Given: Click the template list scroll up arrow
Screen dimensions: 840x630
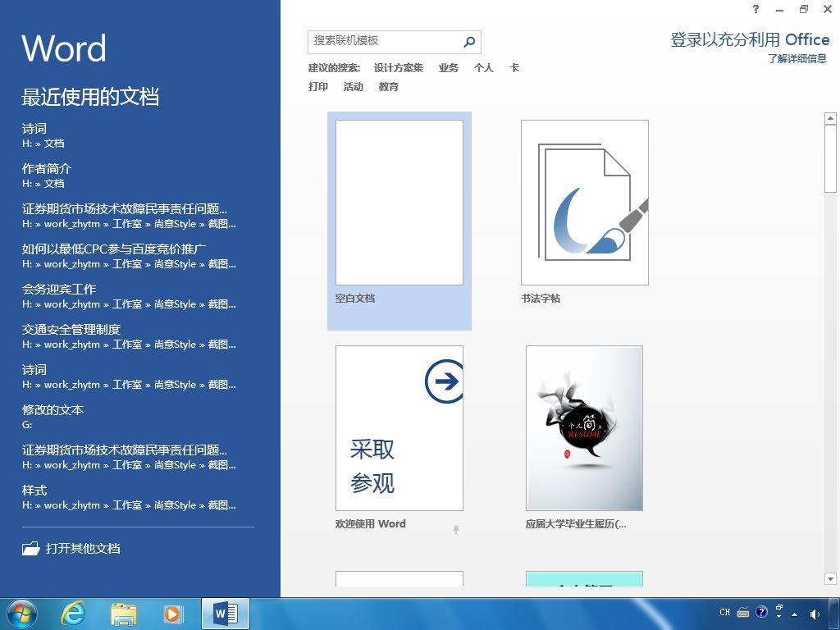Looking at the screenshot, I should point(830,118).
